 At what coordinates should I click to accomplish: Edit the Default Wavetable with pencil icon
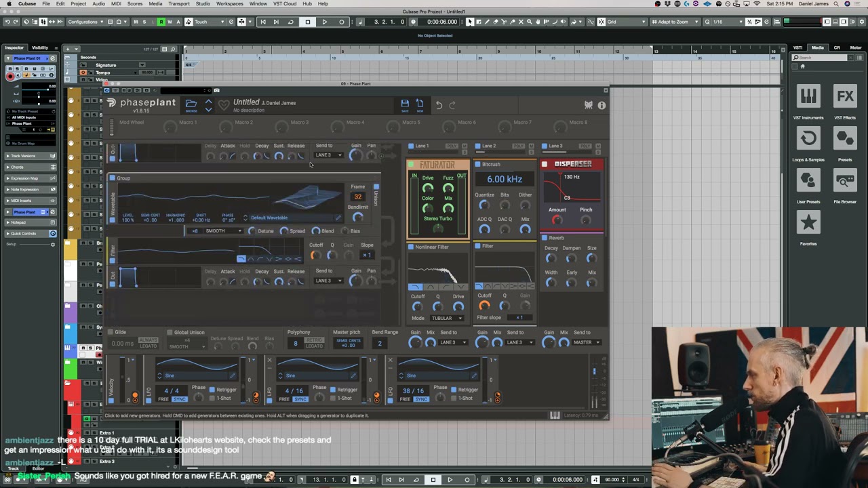[x=338, y=218]
